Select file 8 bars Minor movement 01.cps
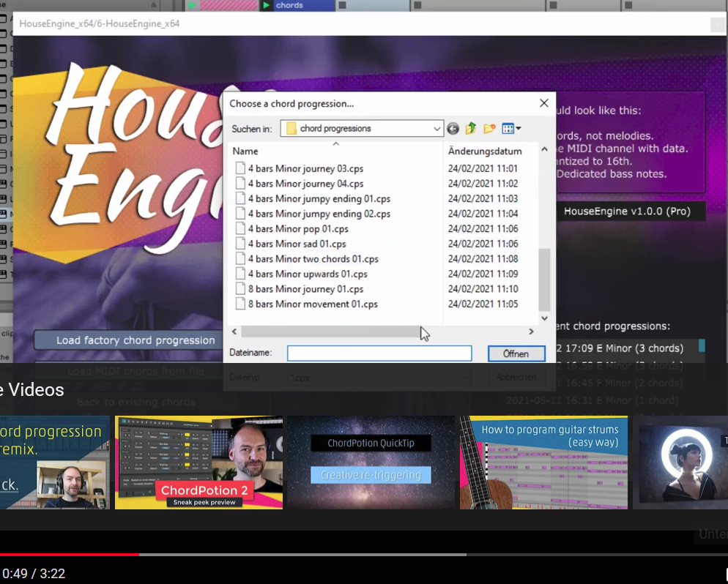 pos(312,304)
